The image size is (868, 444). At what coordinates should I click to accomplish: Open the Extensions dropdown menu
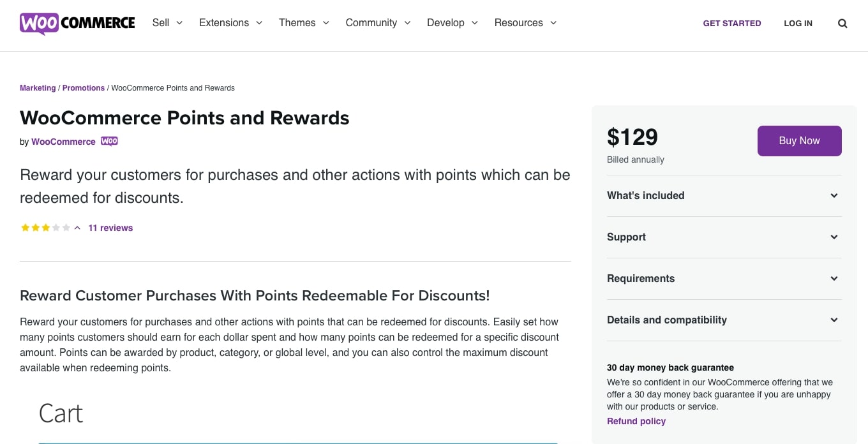click(x=230, y=23)
